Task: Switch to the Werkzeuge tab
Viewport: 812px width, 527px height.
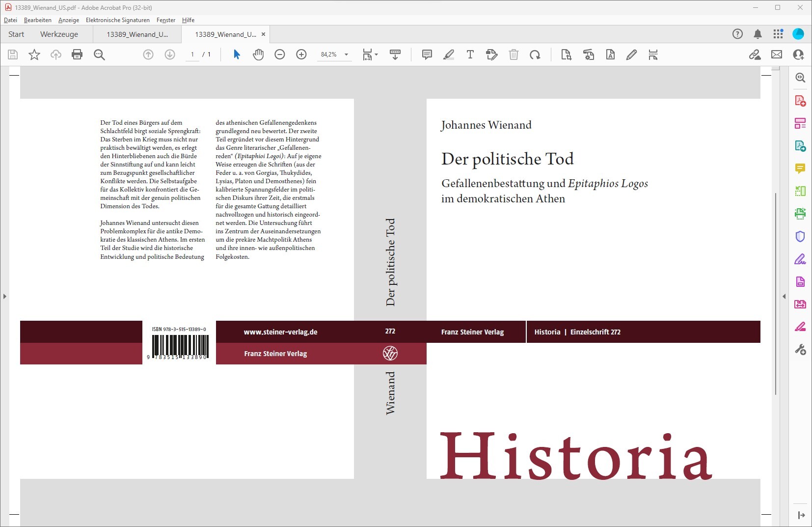Action: (59, 34)
